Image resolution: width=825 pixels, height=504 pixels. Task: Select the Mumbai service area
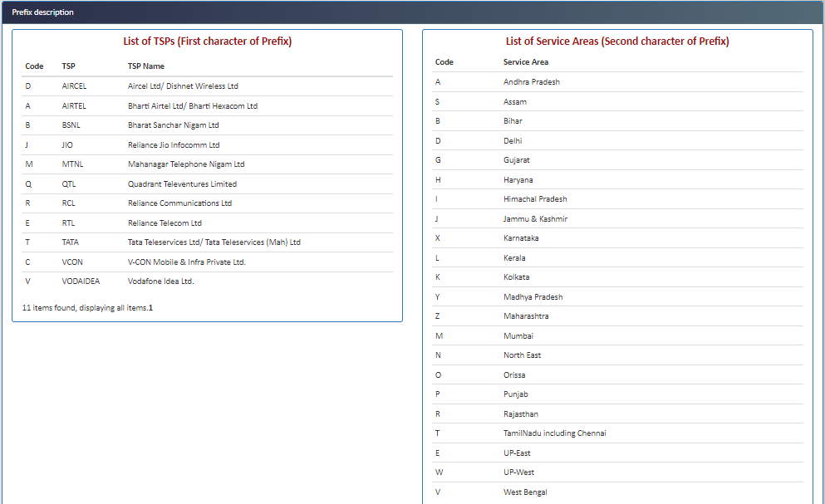tap(518, 336)
